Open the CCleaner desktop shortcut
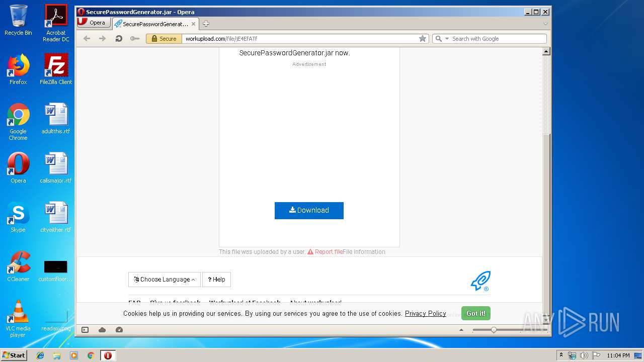644x362 pixels. coord(18,266)
